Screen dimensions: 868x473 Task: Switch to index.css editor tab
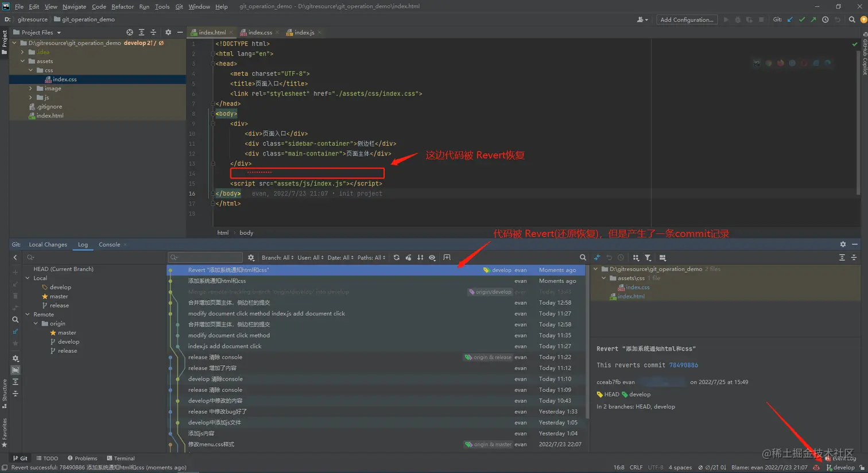point(260,33)
